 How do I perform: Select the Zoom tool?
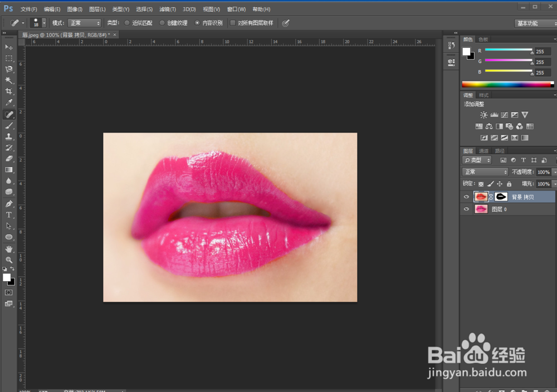pyautogui.click(x=9, y=260)
